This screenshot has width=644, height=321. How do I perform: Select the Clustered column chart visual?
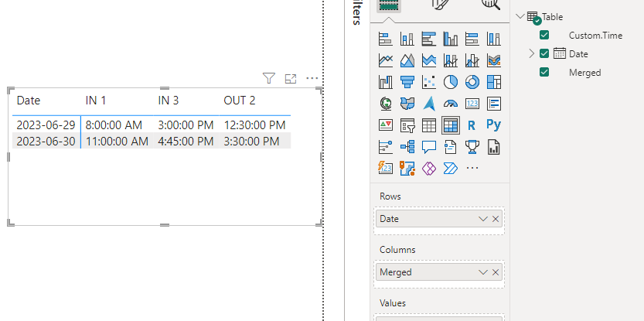pos(451,39)
